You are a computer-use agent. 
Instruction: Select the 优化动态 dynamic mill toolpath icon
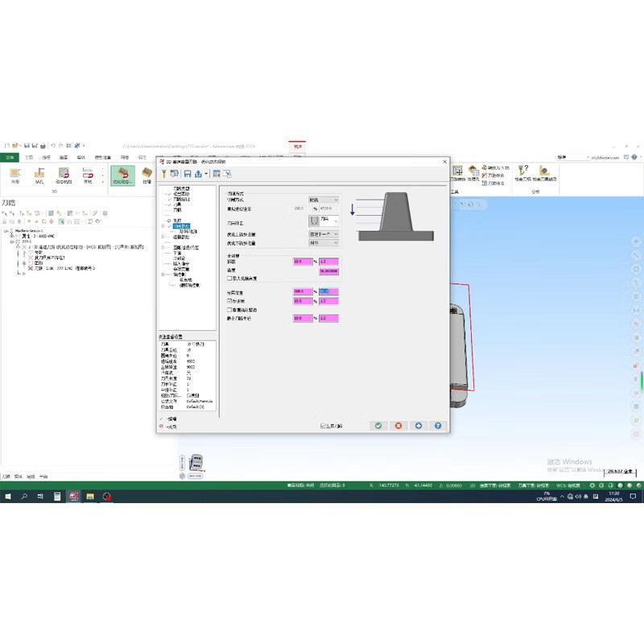point(122,174)
